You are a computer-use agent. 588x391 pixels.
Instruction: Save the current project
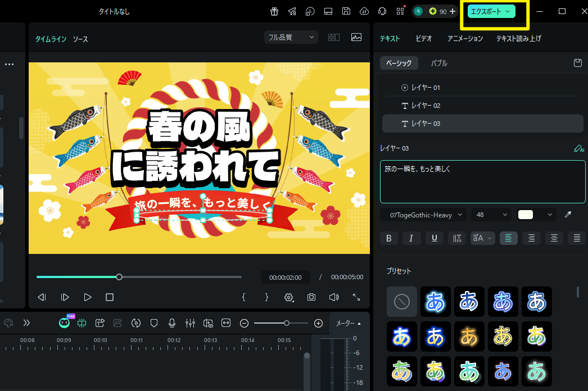click(x=346, y=11)
